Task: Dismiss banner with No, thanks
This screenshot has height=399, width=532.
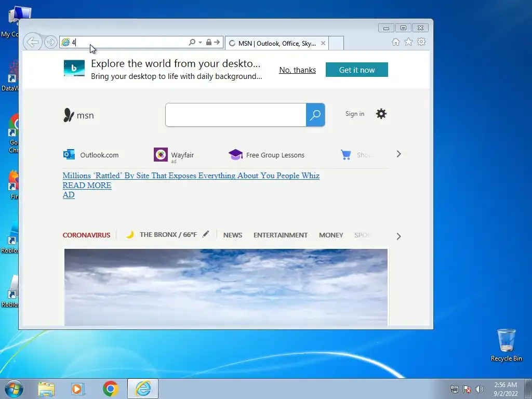Action: point(298,70)
